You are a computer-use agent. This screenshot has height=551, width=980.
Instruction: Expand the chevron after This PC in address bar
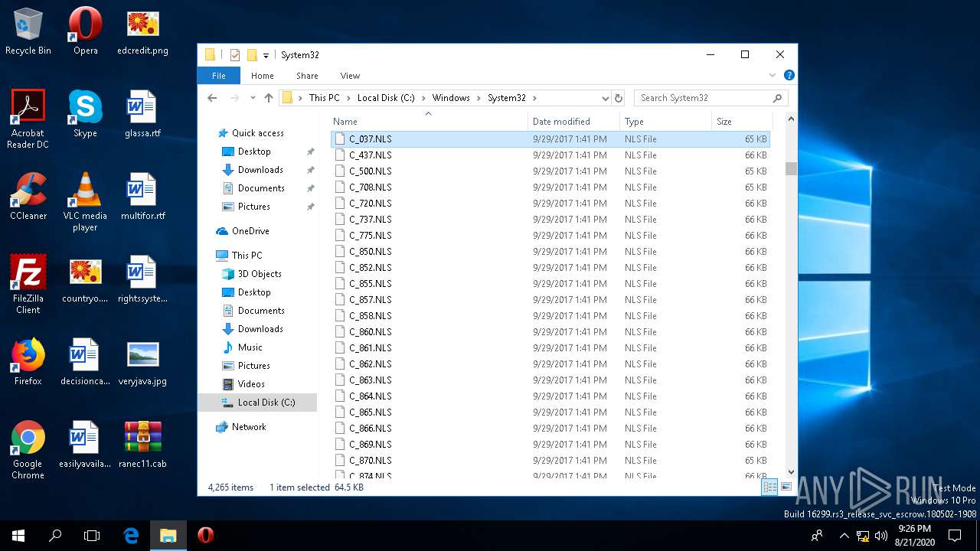click(348, 98)
